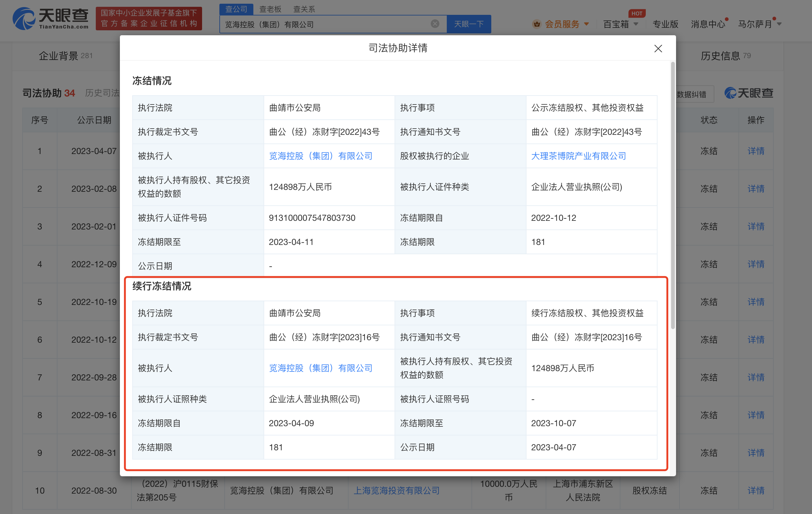This screenshot has height=514, width=812.
Task: Click 2022-10-12 freeze start date
Action: (x=553, y=218)
